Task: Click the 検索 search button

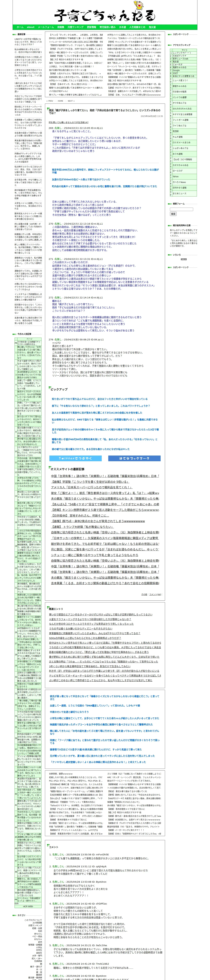Action: point(173,214)
